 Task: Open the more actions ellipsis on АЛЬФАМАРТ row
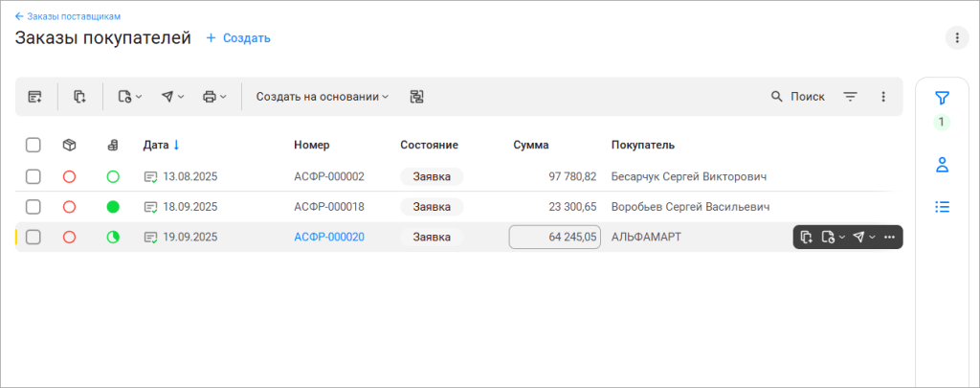(x=889, y=238)
